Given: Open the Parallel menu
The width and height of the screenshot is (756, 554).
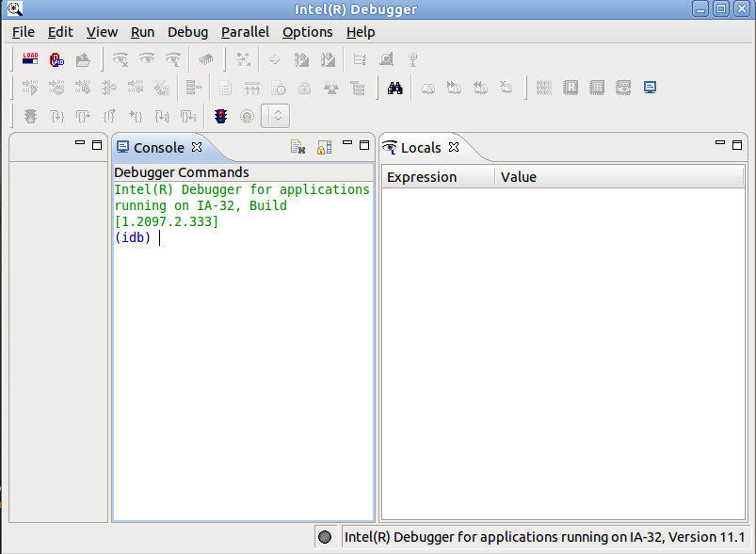Looking at the screenshot, I should (245, 32).
